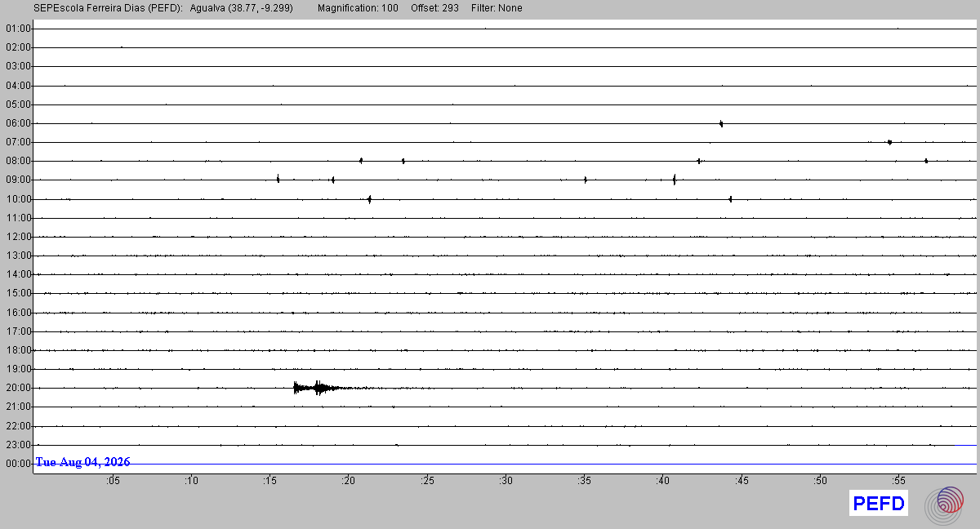Image resolution: width=980 pixels, height=529 pixels.
Task: Click the :10 minute axis label
Action: point(191,481)
